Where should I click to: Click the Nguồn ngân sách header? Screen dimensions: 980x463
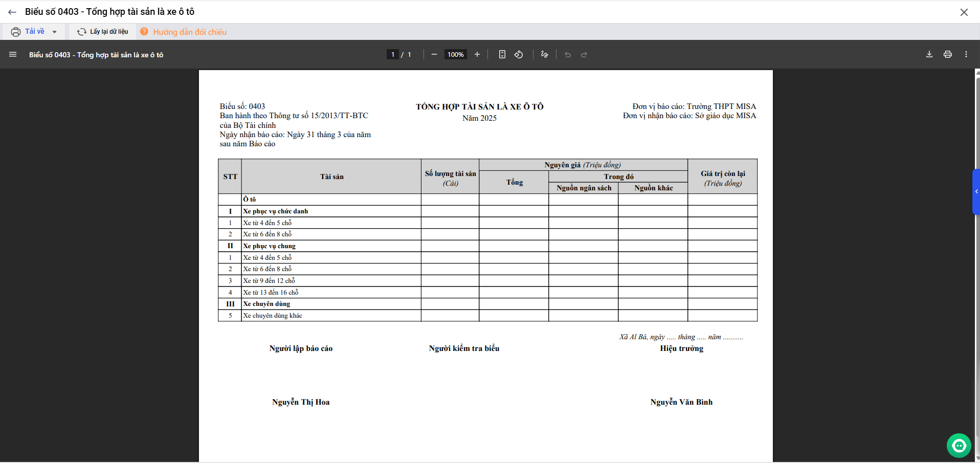tap(584, 188)
